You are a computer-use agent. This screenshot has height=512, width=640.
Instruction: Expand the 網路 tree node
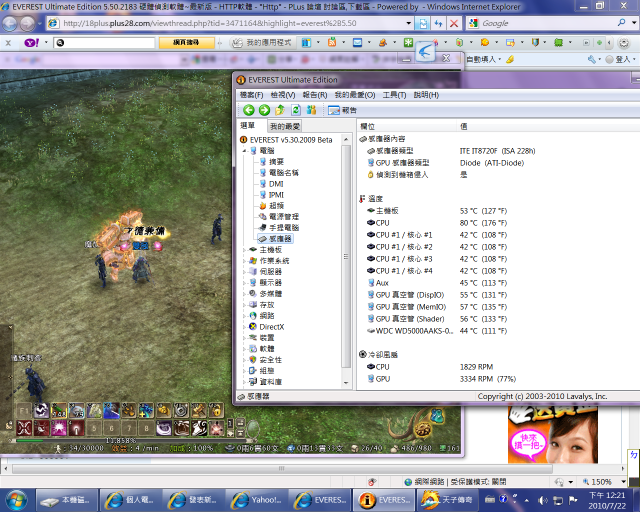244,316
